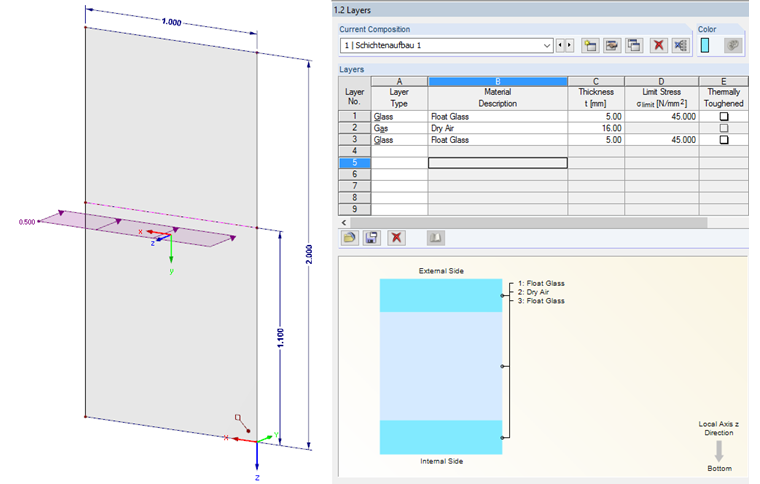Delete all compositions icon
The width and height of the screenshot is (760, 484).
tap(681, 46)
